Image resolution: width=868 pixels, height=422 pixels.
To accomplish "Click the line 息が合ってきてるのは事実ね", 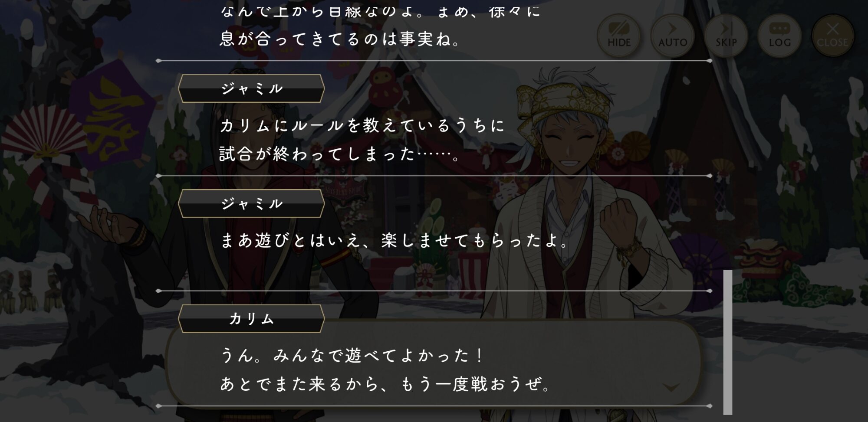I will click(x=339, y=39).
